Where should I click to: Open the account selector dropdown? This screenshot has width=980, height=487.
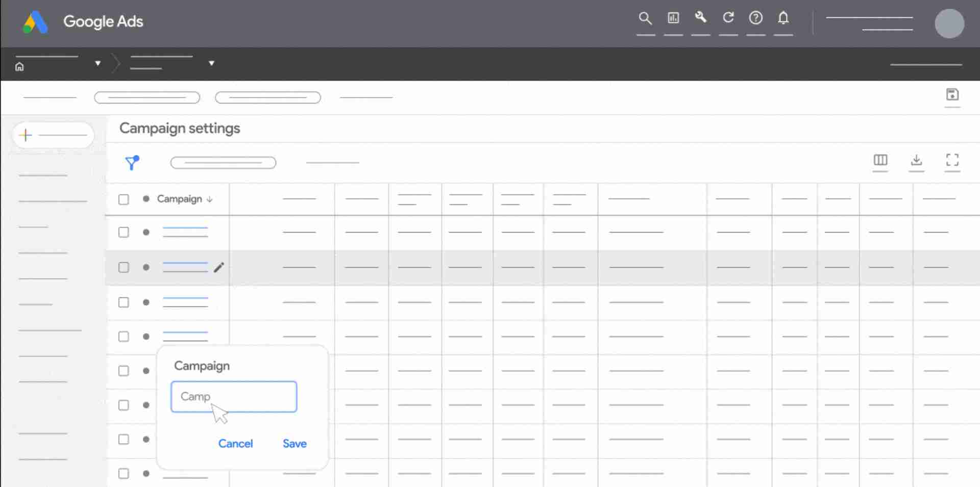tap(97, 63)
